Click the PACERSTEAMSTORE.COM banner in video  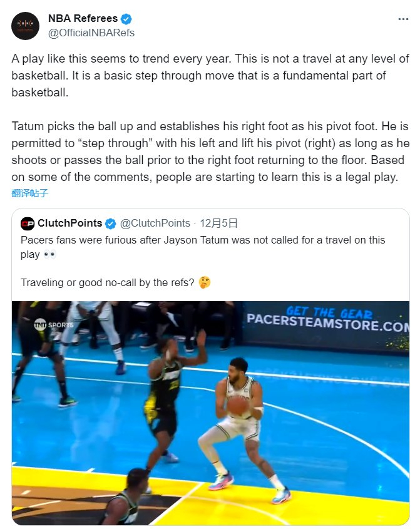[327, 321]
